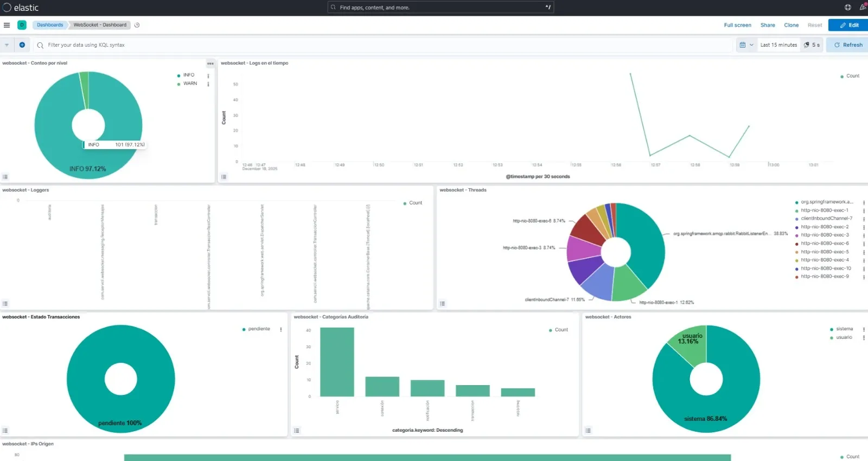The image size is (868, 461).
Task: Click 'Count' legend label in Loggers panel
Action: click(416, 203)
